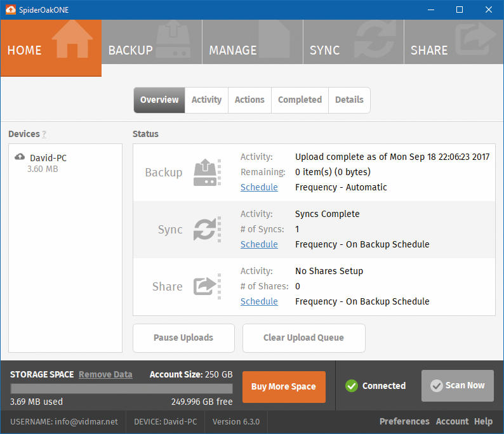504x434 pixels.
Task: Click the '3.60 MB' device size text
Action: point(43,169)
